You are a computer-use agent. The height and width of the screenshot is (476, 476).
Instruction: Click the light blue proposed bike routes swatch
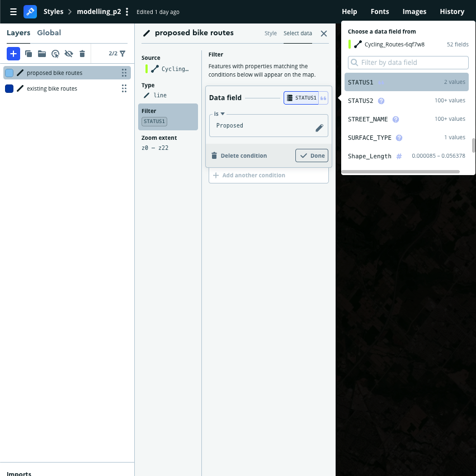(9, 73)
